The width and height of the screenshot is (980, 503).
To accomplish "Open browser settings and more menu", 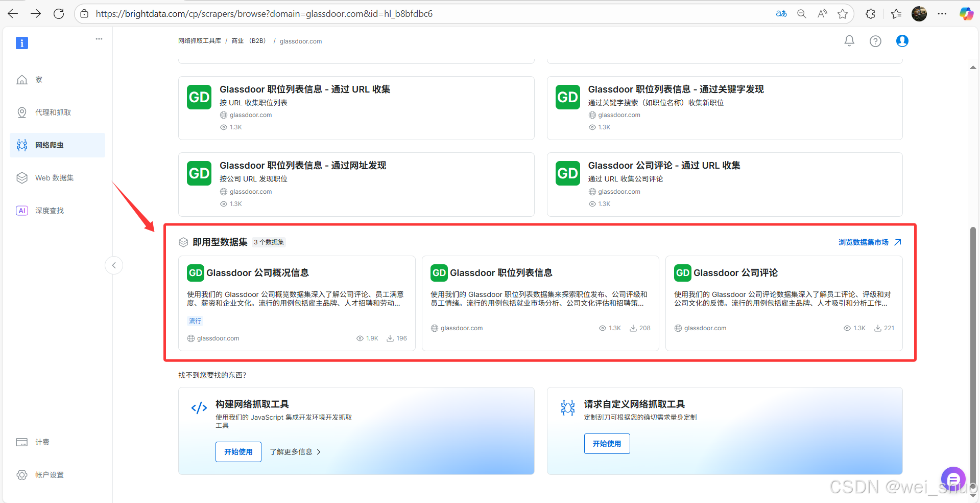I will [x=942, y=14].
